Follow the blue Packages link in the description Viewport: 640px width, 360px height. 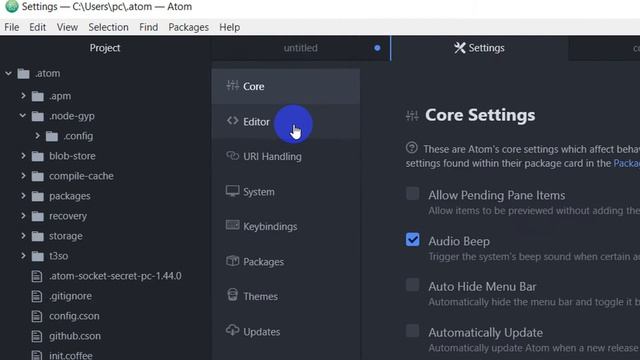(x=627, y=163)
